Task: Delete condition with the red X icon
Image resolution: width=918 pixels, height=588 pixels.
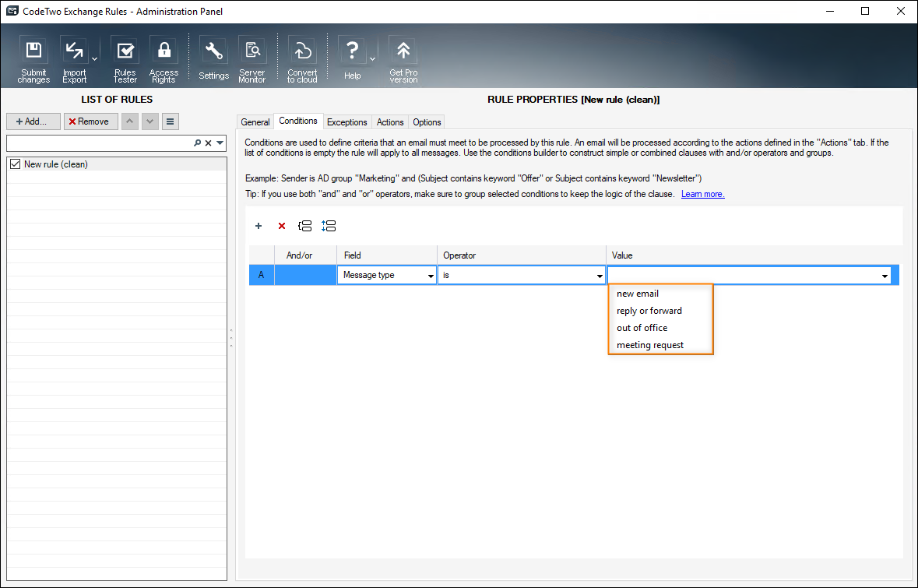Action: pos(282,226)
